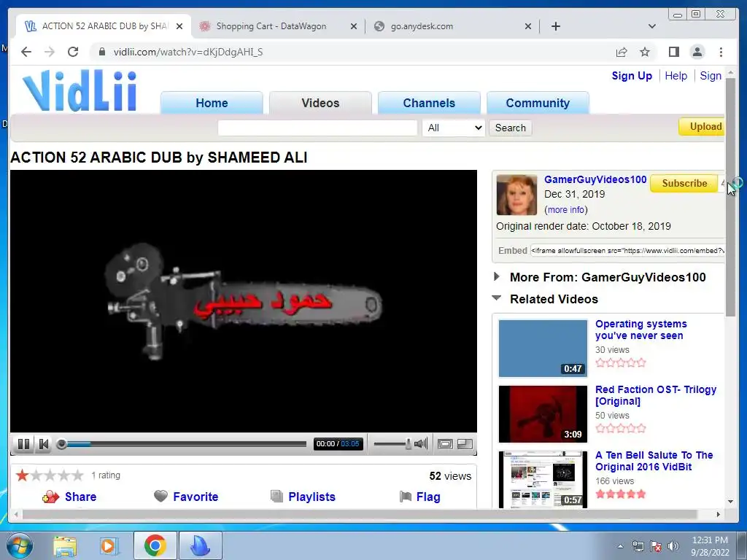Open Windows Explorer from taskbar

pos(65,545)
